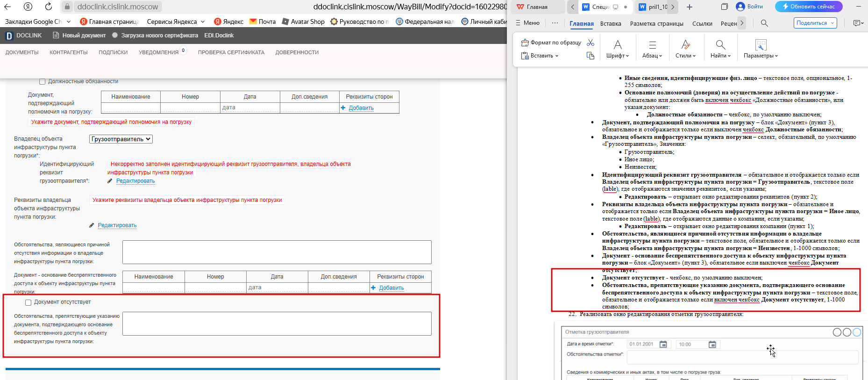Open УВЕДОМЛЕНИЯ menu
Screen dimensions: 868x380
(x=159, y=52)
